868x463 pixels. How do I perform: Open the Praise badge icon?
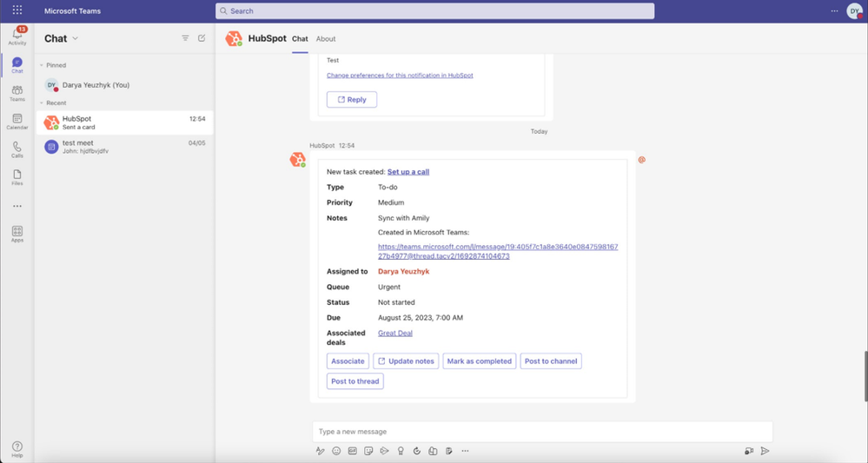pos(401,451)
